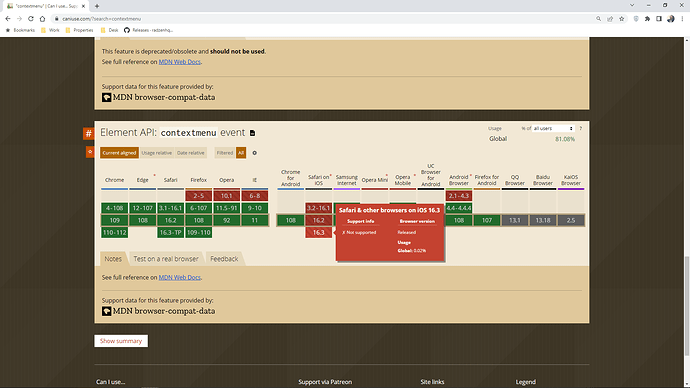Image resolution: width=690 pixels, height=388 pixels.
Task: Open the Feedback tab
Action: pyautogui.click(x=224, y=259)
